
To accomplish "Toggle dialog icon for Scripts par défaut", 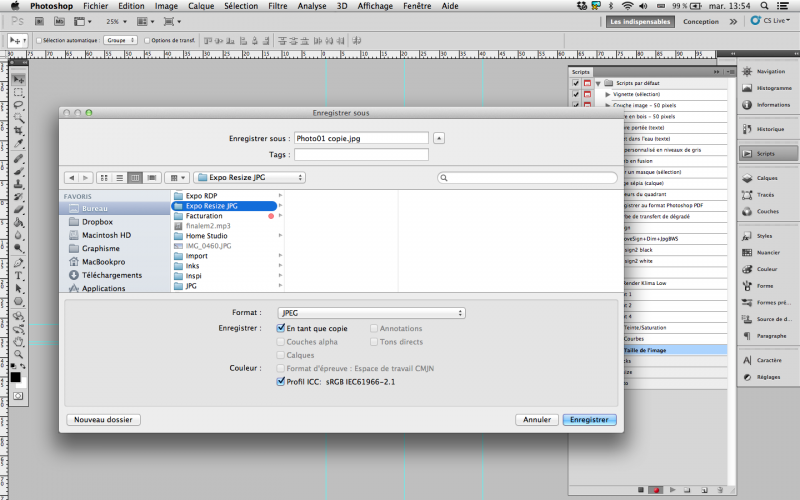I will 587,83.
